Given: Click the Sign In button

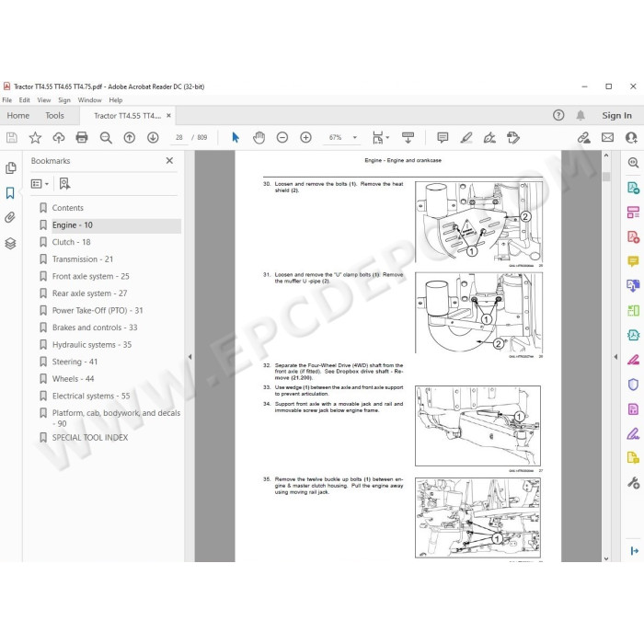Looking at the screenshot, I should coord(617,116).
